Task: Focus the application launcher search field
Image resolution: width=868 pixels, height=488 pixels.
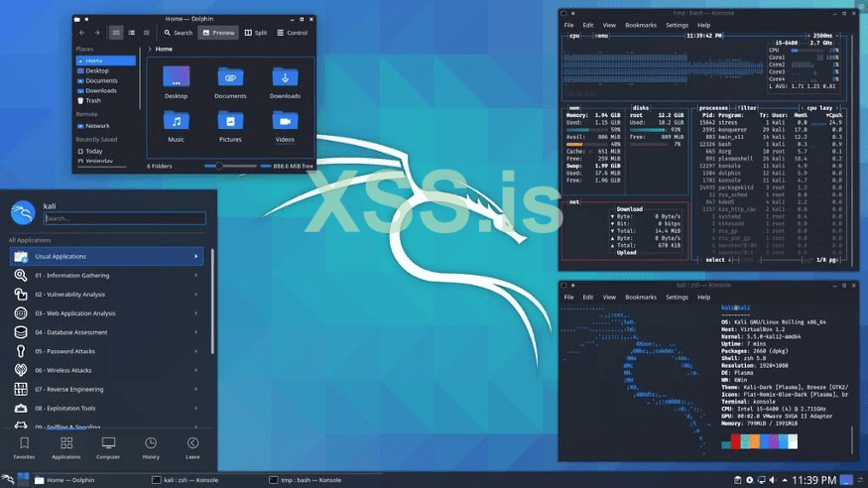Action: 125,218
